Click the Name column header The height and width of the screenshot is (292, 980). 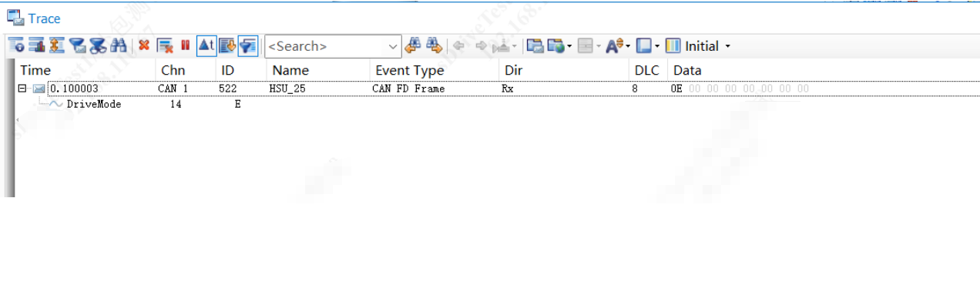tap(290, 70)
